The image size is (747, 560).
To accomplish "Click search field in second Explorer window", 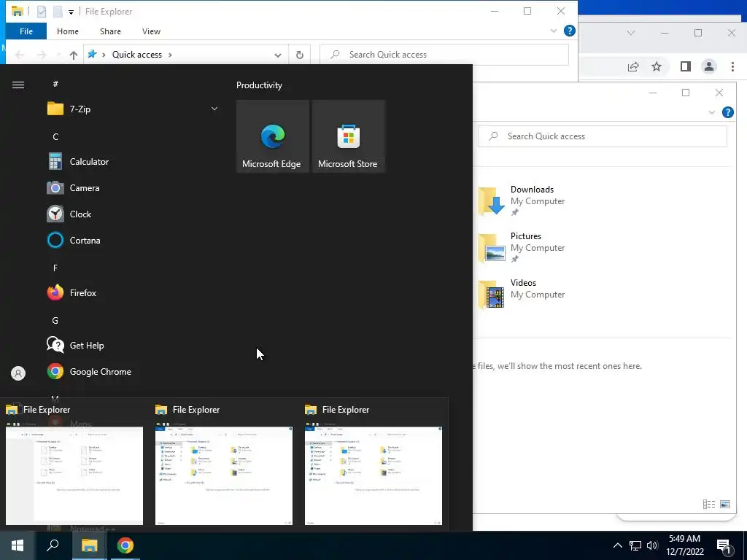I will pyautogui.click(x=603, y=136).
